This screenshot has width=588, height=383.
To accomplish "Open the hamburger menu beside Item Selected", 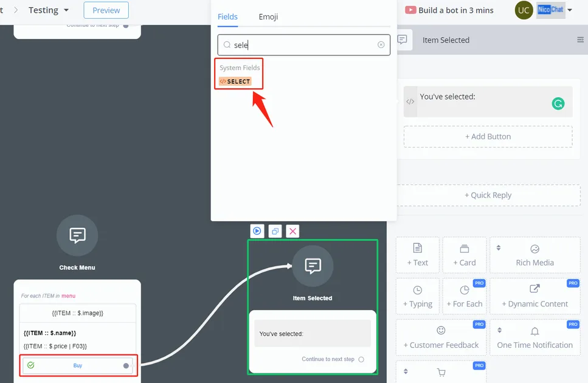I will pyautogui.click(x=580, y=40).
